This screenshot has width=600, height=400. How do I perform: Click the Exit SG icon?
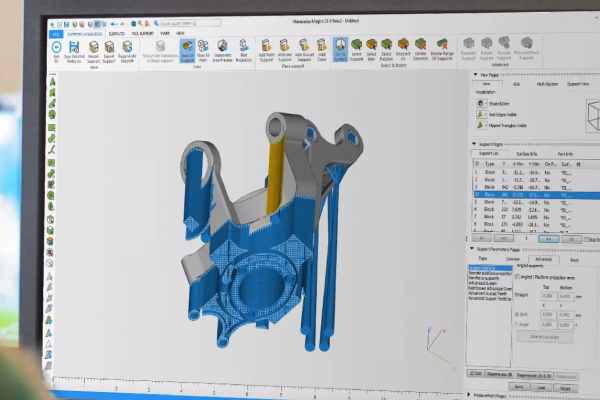click(56, 45)
